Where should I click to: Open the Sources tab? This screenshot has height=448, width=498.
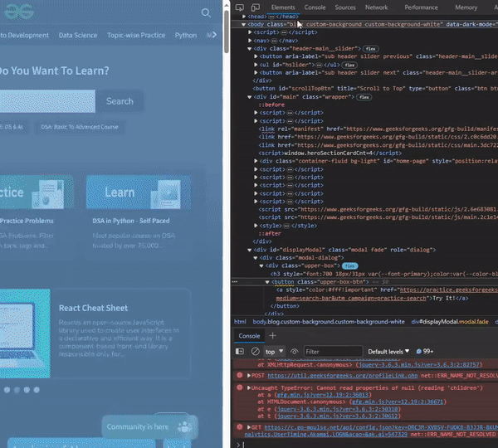(x=345, y=7)
